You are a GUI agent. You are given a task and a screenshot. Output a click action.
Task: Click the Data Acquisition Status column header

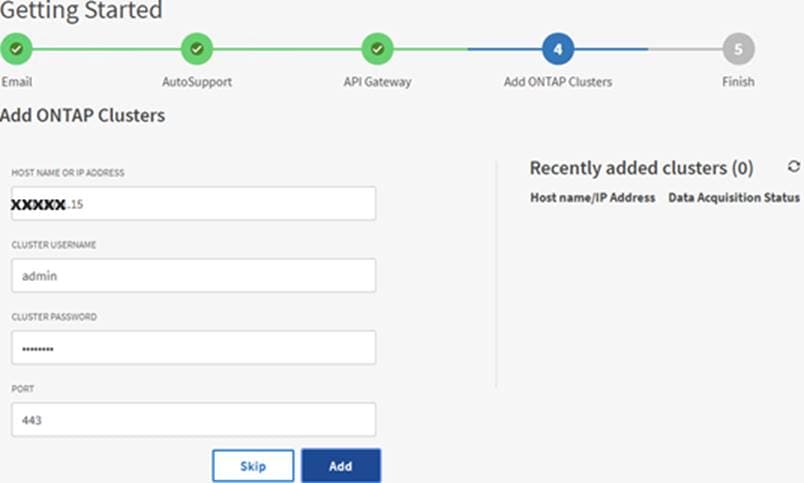point(734,197)
